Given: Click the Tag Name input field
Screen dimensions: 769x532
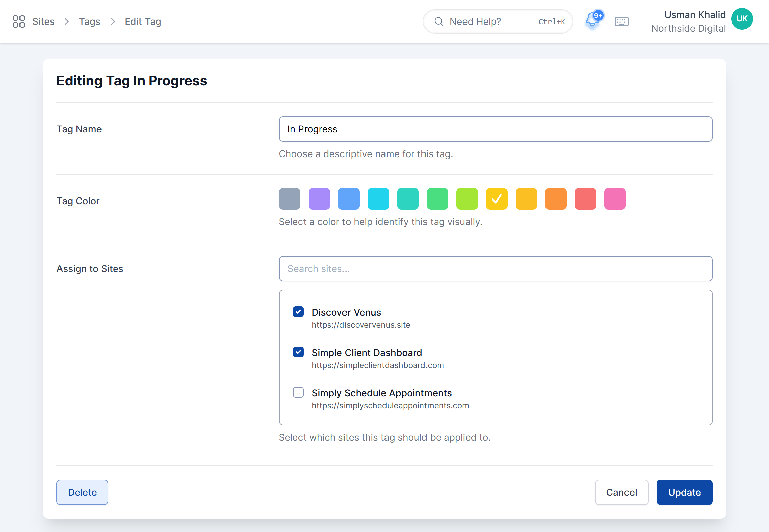Looking at the screenshot, I should point(495,129).
